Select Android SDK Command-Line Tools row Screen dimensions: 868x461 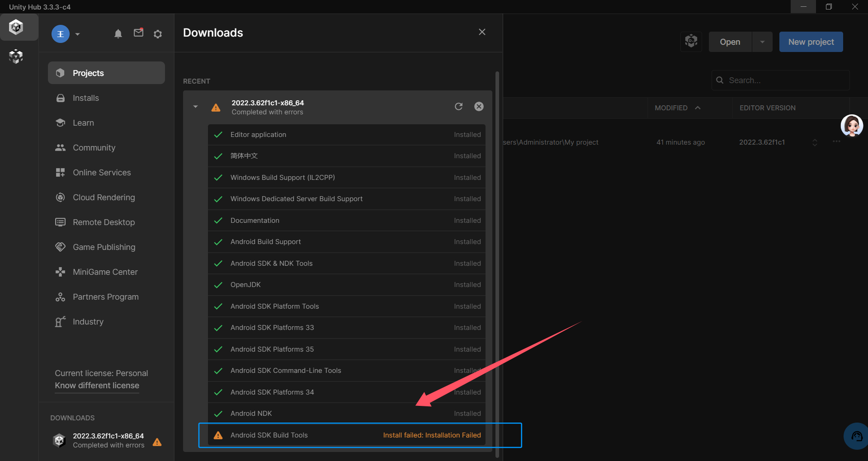(346, 371)
